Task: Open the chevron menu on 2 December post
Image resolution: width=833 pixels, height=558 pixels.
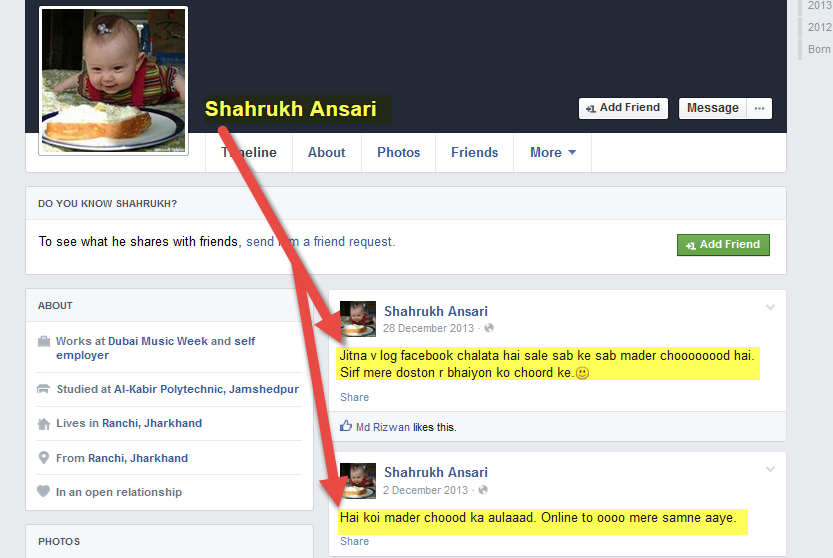Action: (x=770, y=469)
